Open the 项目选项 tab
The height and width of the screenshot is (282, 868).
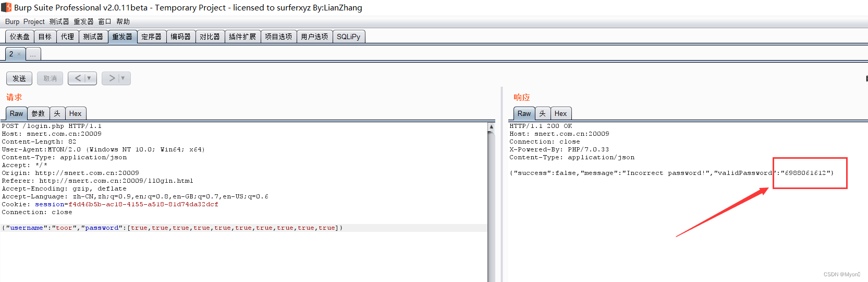click(279, 37)
